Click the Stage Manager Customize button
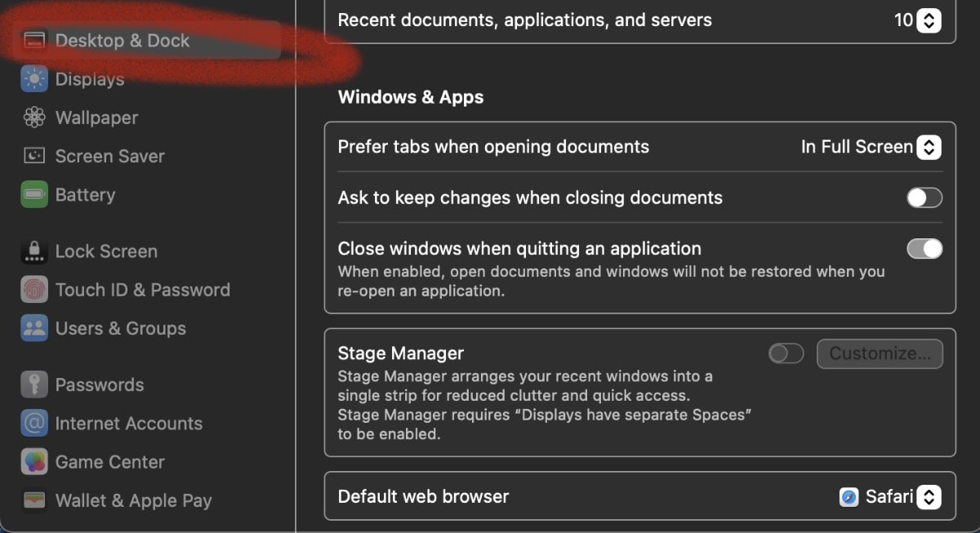Viewport: 980px width, 533px height. (880, 353)
